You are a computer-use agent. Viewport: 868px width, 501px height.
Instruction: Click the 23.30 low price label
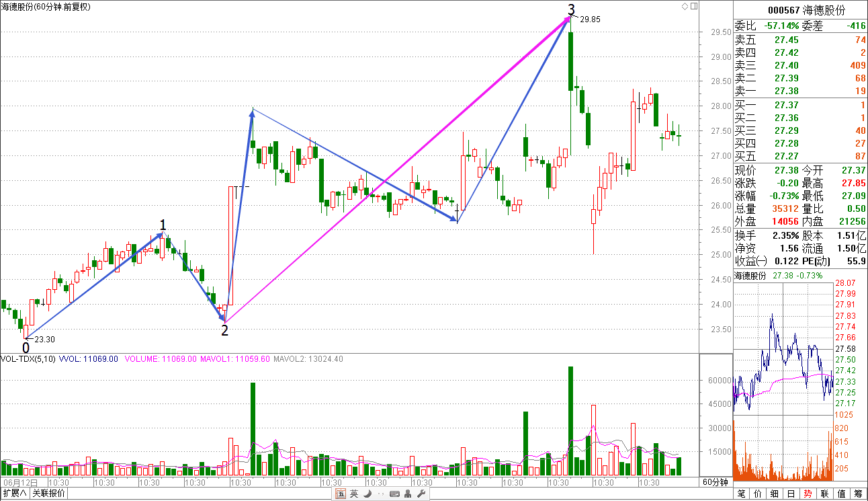click(x=44, y=340)
